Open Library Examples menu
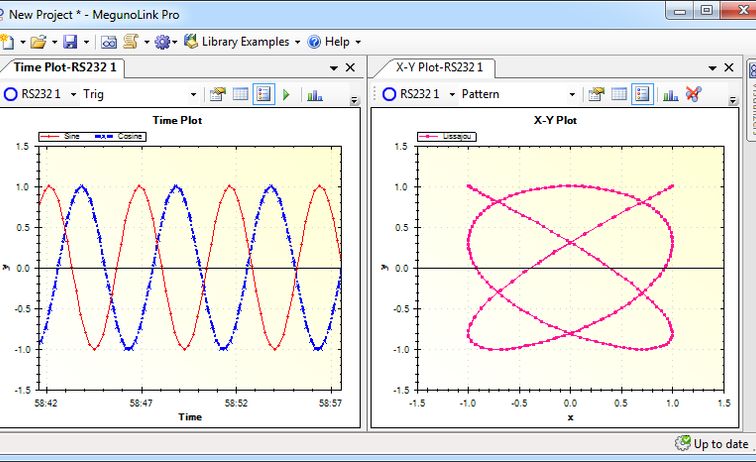756x462 pixels. [245, 42]
